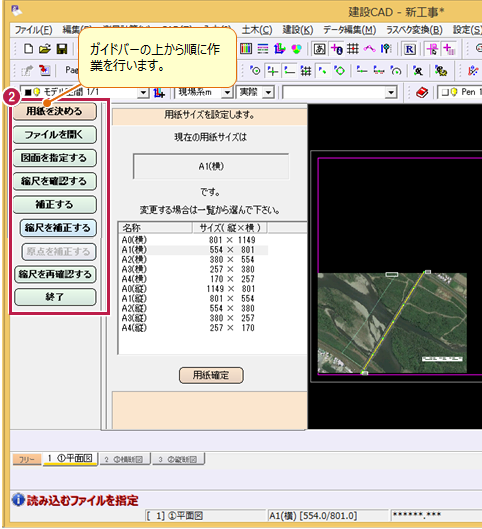Select the grid snap icon in snap toolbar
This screenshot has height=529, width=482.
coord(306,71)
